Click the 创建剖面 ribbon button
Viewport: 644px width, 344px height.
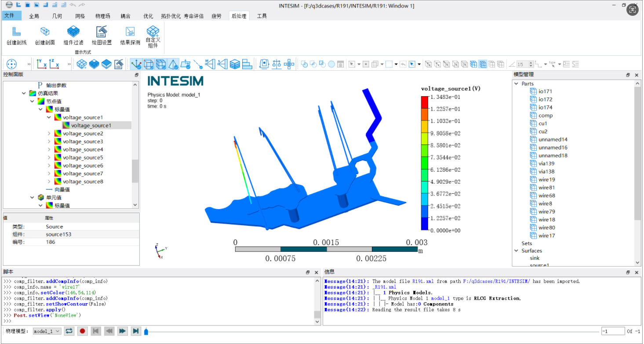click(x=45, y=36)
